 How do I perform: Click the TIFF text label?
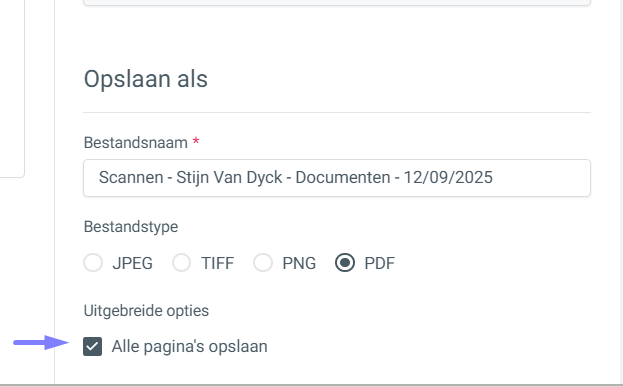217,263
